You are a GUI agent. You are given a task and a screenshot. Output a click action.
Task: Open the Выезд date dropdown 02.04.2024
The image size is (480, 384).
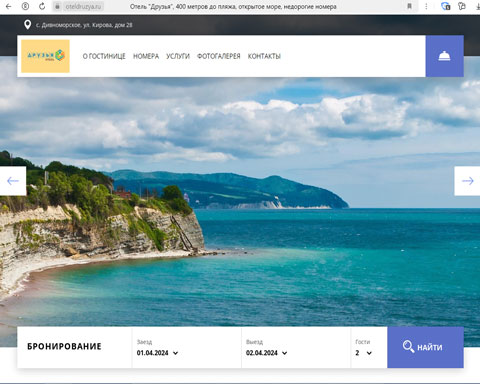tap(266, 353)
